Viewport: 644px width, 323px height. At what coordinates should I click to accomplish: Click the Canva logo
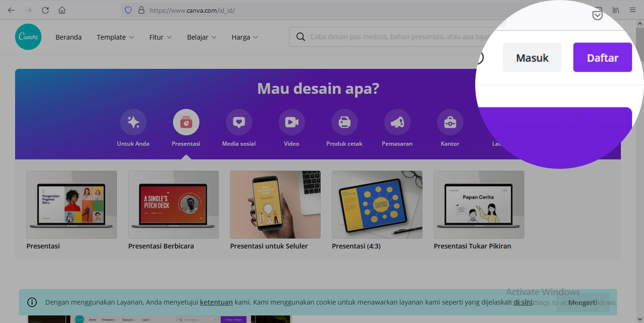click(28, 36)
